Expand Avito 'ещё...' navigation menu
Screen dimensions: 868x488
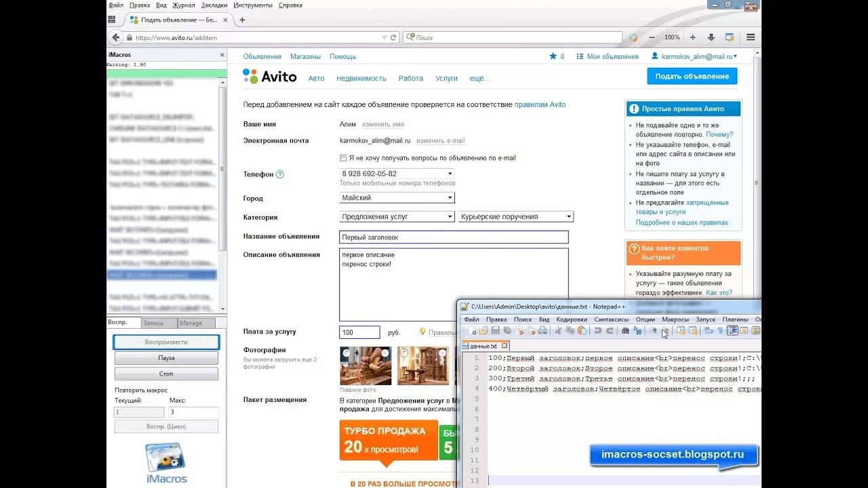tap(479, 79)
